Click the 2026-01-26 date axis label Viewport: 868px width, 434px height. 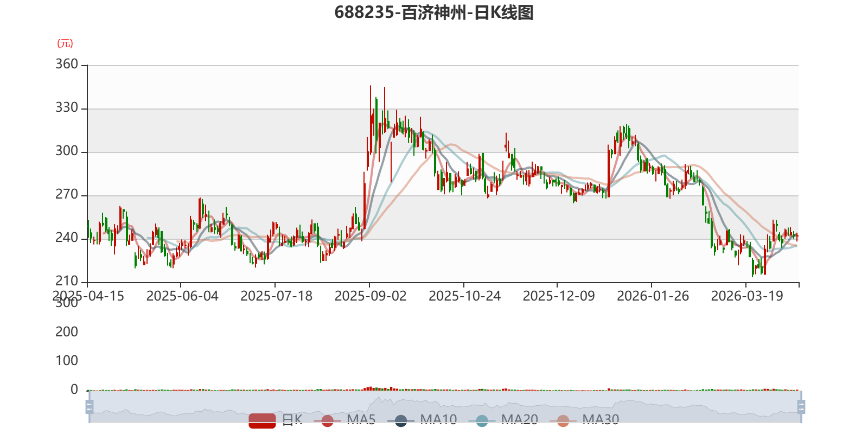click(x=653, y=296)
